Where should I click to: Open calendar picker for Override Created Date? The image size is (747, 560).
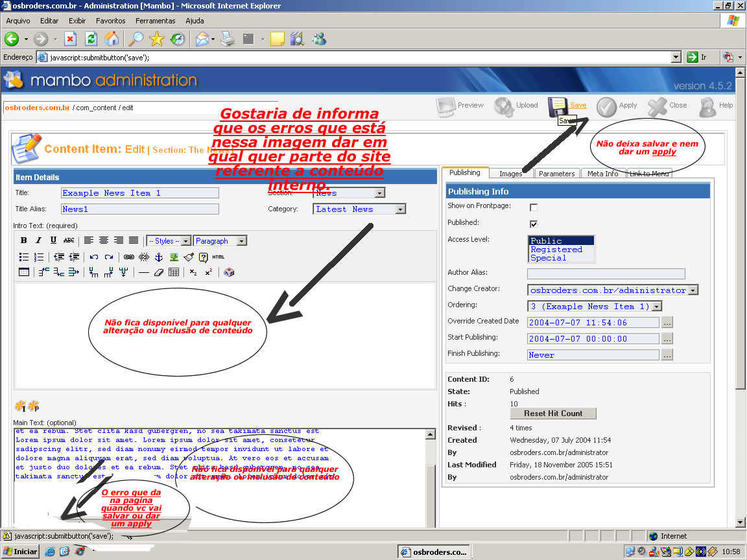pos(667,322)
